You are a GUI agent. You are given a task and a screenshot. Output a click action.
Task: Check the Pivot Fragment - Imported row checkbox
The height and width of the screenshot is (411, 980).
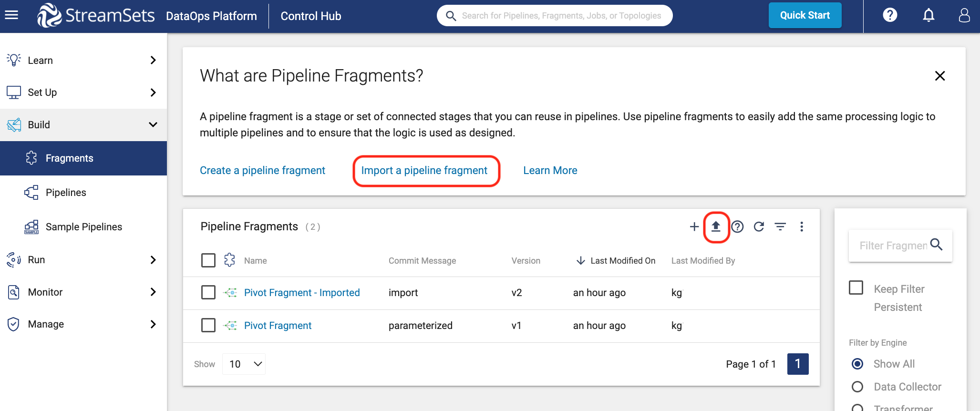[208, 292]
